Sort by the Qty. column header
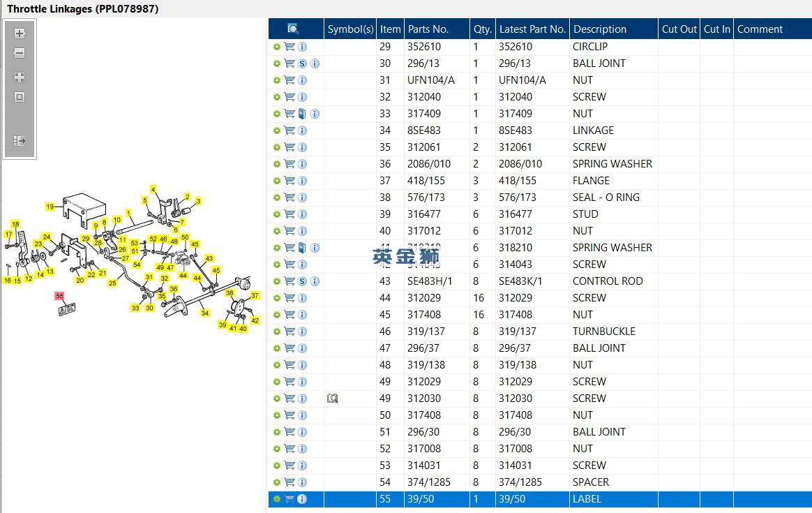812x513 pixels. click(482, 29)
